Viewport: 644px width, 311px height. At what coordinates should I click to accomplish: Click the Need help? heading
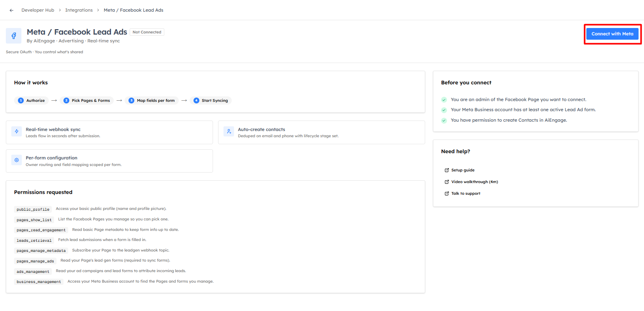456,151
